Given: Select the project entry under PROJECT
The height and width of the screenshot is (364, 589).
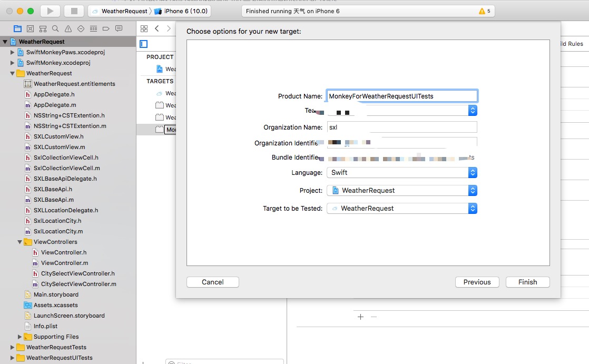Looking at the screenshot, I should tap(165, 68).
